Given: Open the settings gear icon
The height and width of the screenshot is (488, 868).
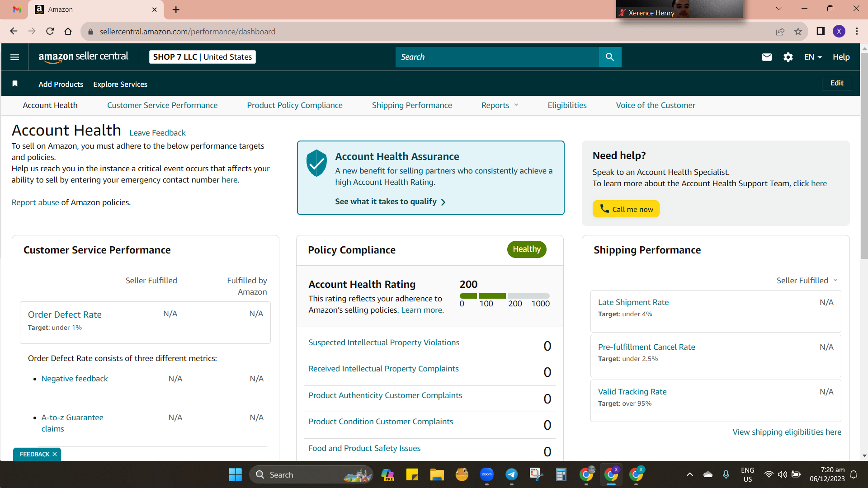Looking at the screenshot, I should tap(788, 57).
